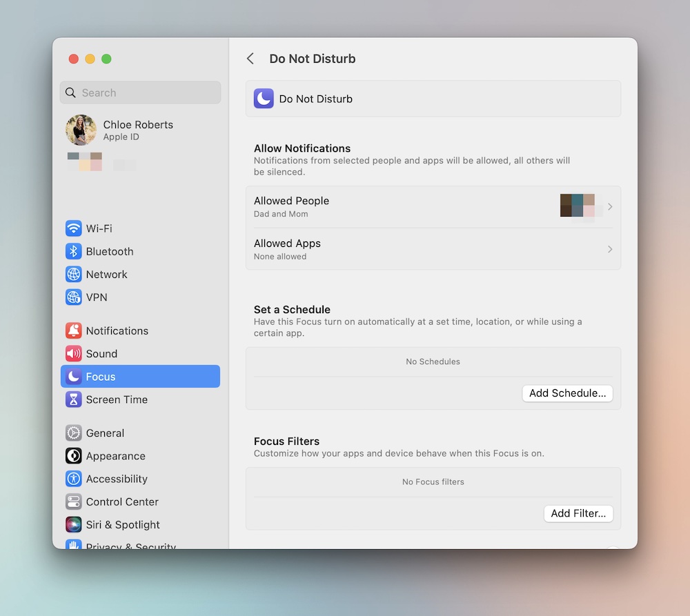Image resolution: width=690 pixels, height=616 pixels.
Task: Select the Focus moon icon in sidebar
Action: (74, 376)
